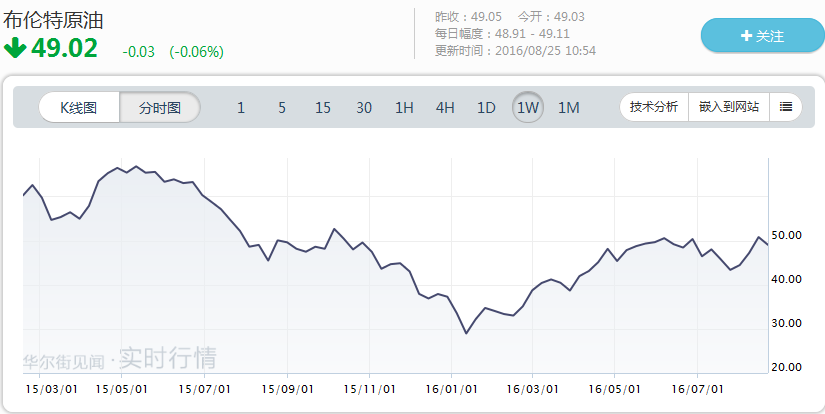Switch to K线图 chart view

[x=79, y=107]
